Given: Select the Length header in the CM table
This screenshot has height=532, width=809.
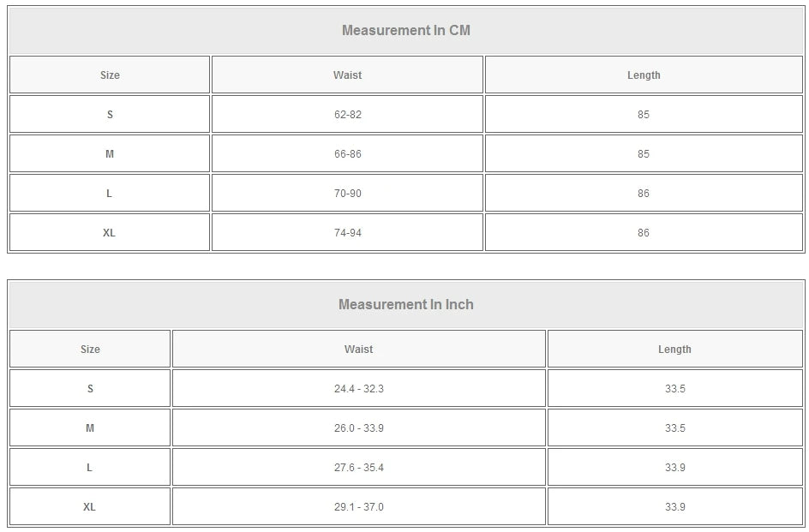Looking at the screenshot, I should tap(644, 75).
